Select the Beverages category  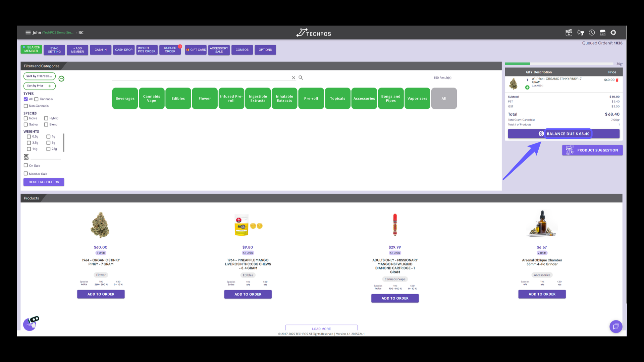pyautogui.click(x=125, y=99)
